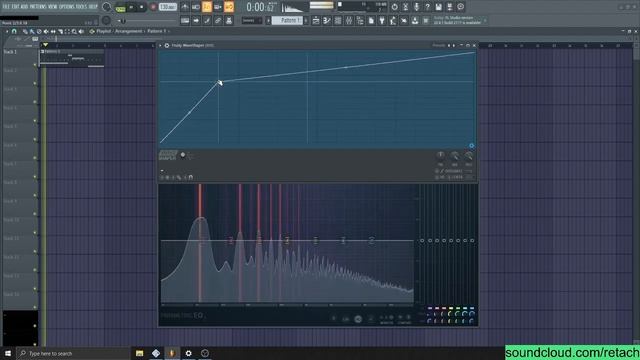Select next pattern with right arrow
This screenshot has height=360, width=640.
tap(306, 20)
